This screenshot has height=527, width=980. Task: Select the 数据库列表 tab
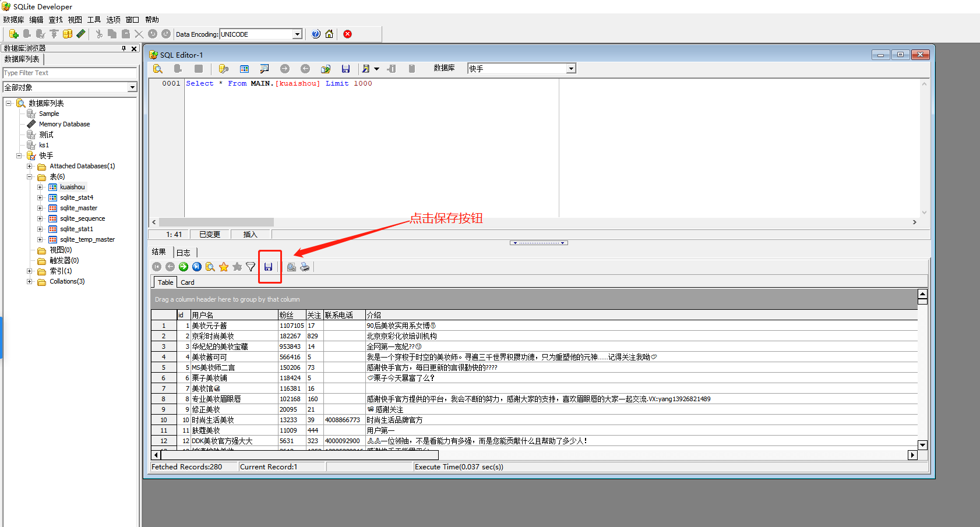[x=23, y=59]
